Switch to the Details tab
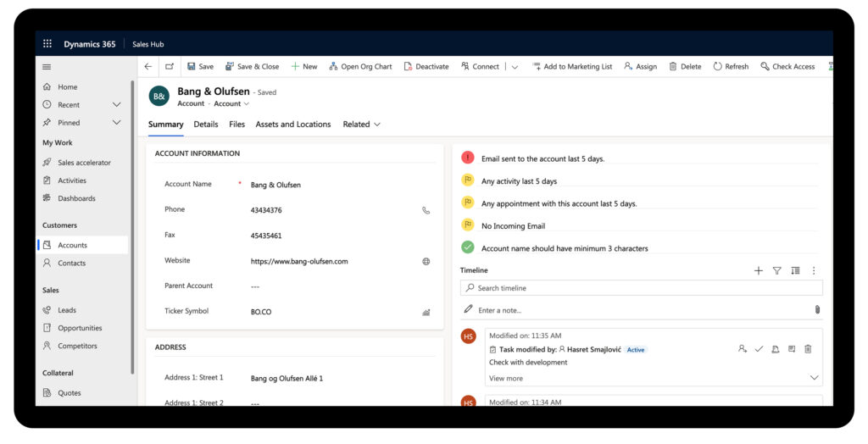Viewport: 868px width, 444px height. (x=206, y=125)
